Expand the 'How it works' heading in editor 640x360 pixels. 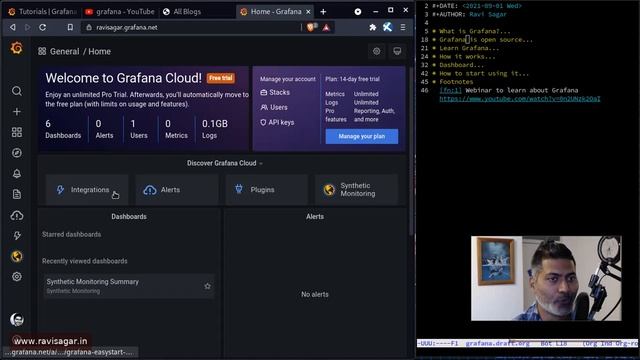pos(467,57)
